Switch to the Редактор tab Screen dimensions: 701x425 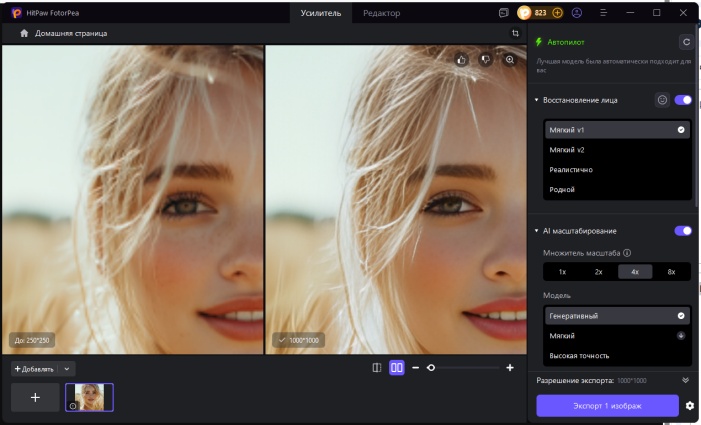point(381,13)
